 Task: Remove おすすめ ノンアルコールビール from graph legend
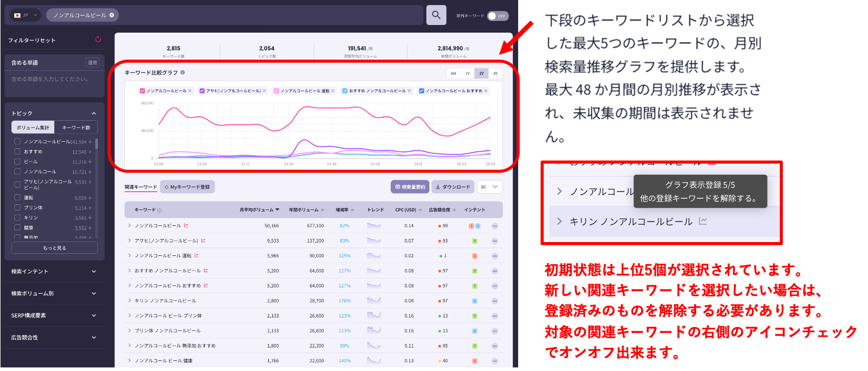(x=410, y=91)
